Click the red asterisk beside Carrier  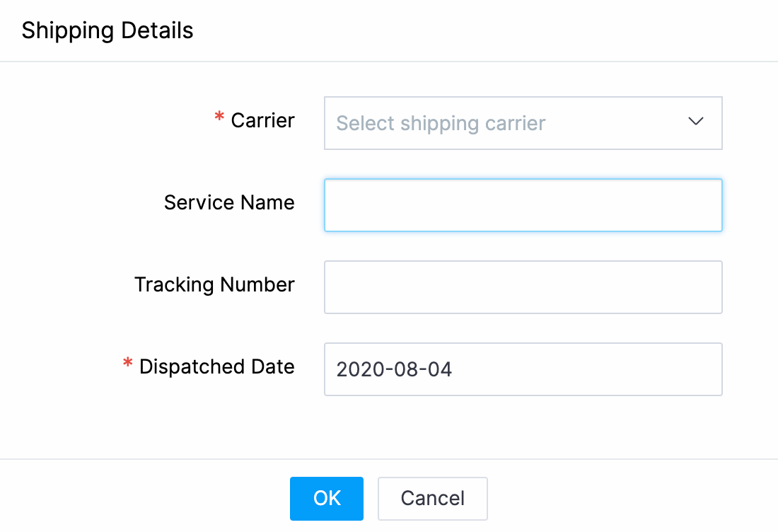click(219, 119)
